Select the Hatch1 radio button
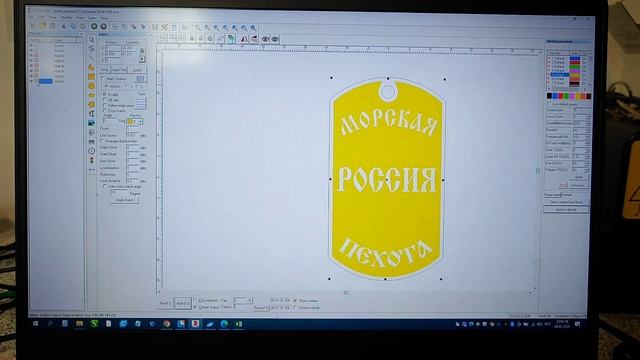Screen dimensions: 640x360 107,86
